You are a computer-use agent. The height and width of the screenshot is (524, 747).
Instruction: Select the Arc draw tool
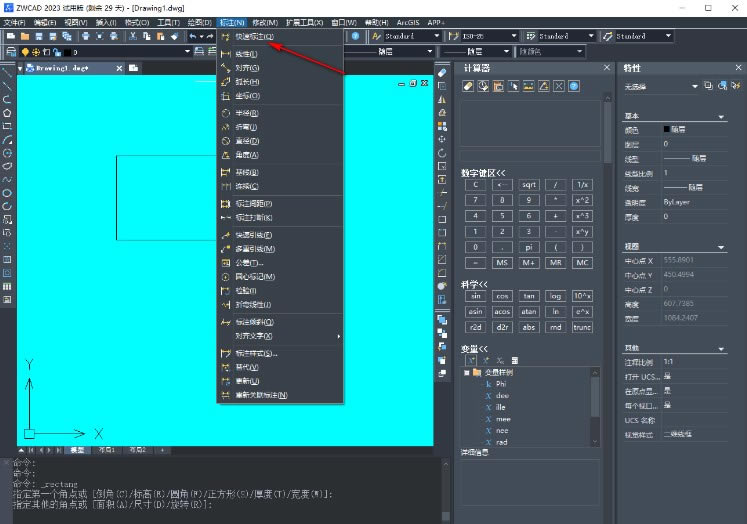[7, 140]
